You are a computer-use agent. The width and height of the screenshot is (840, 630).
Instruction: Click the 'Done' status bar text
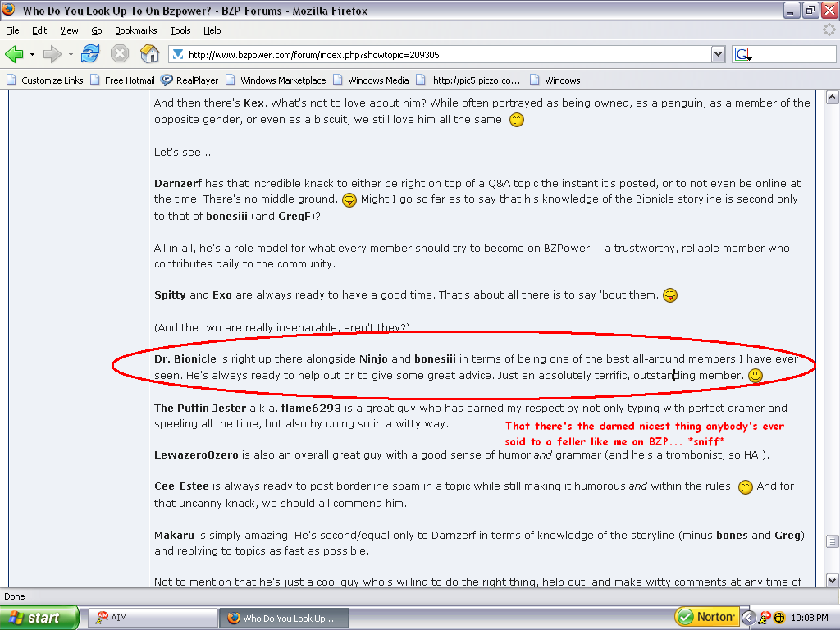15,596
